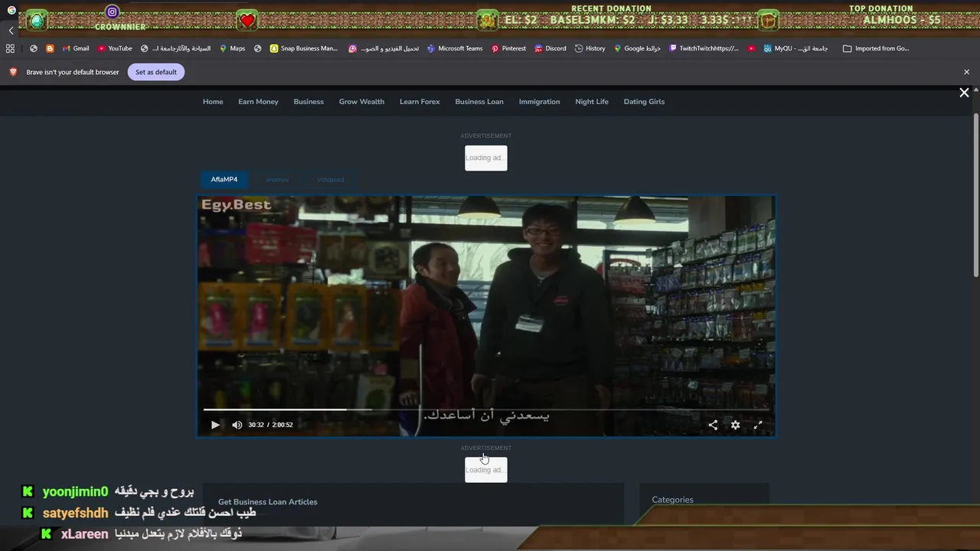Open the YouTube bookmark
Screen dimensions: 980x551
(115, 48)
